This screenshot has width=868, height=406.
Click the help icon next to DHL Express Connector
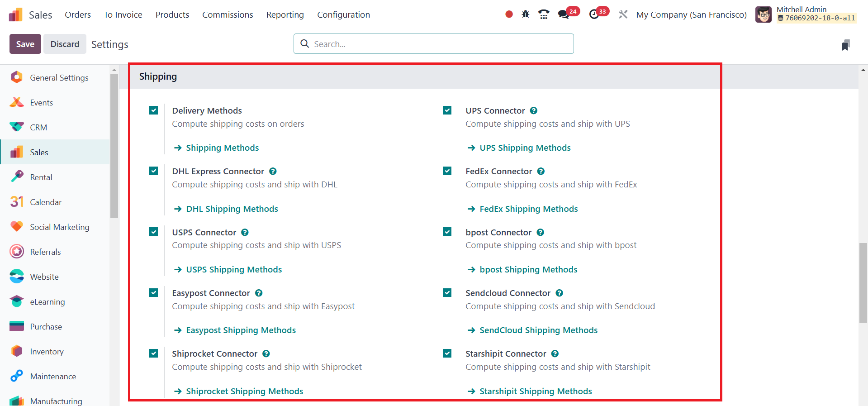click(x=273, y=171)
